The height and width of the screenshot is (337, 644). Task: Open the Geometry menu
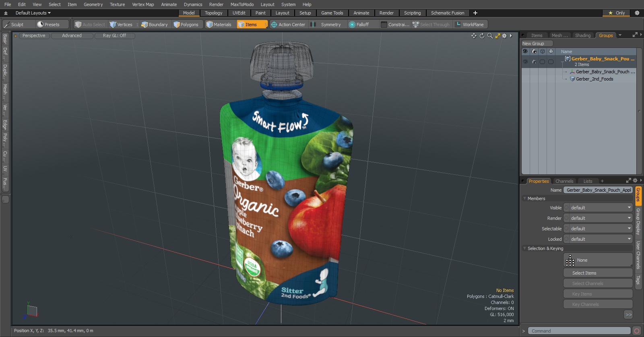pyautogui.click(x=93, y=4)
